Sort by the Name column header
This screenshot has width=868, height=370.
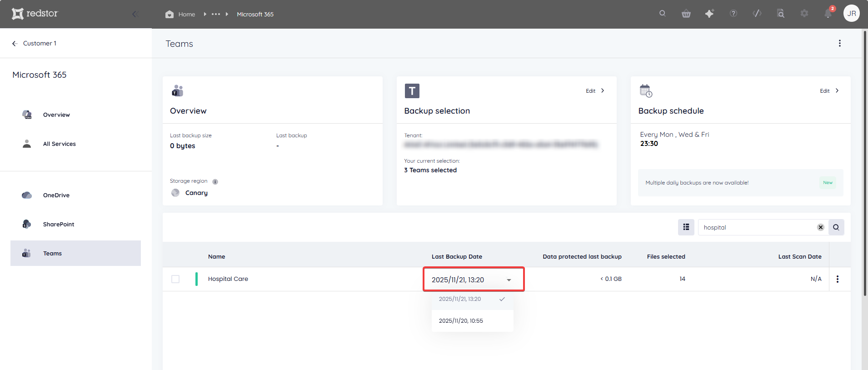click(217, 256)
